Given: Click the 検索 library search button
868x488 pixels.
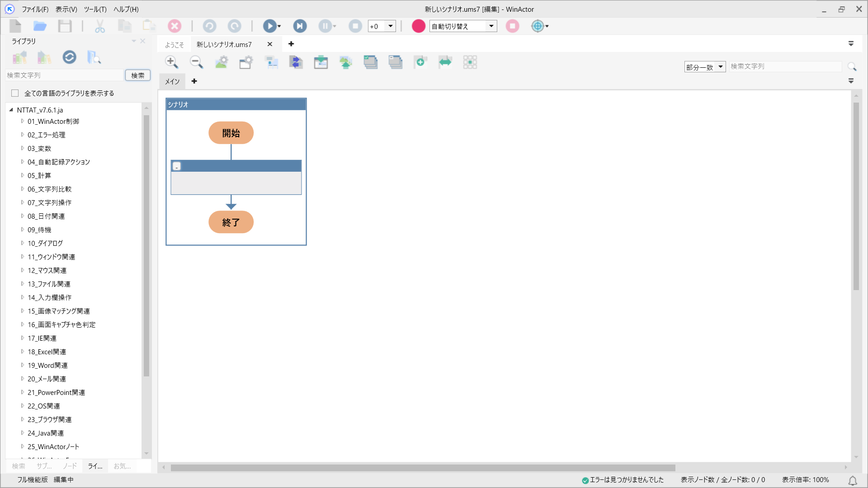Looking at the screenshot, I should pyautogui.click(x=137, y=75).
